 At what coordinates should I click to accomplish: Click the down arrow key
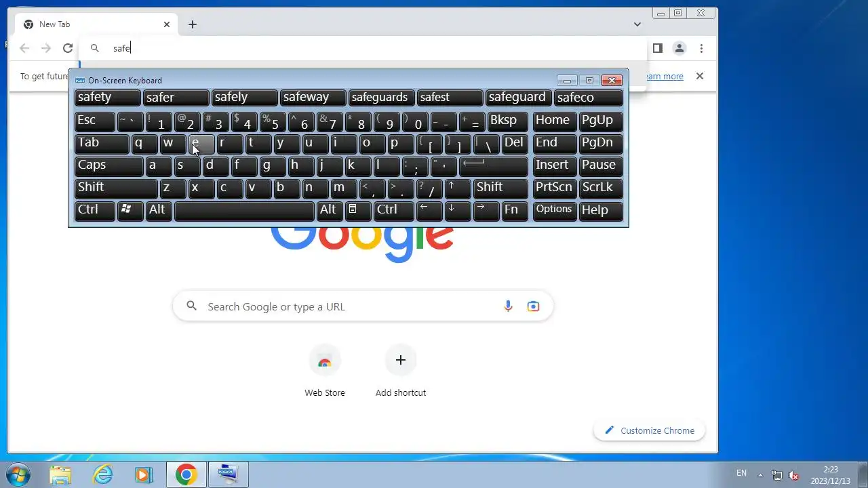[x=458, y=211]
